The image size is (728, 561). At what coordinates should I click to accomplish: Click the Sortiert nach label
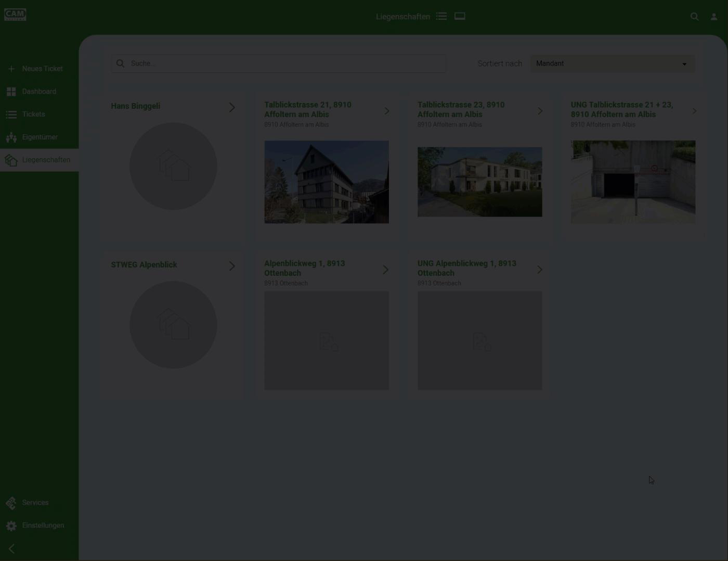500,63
